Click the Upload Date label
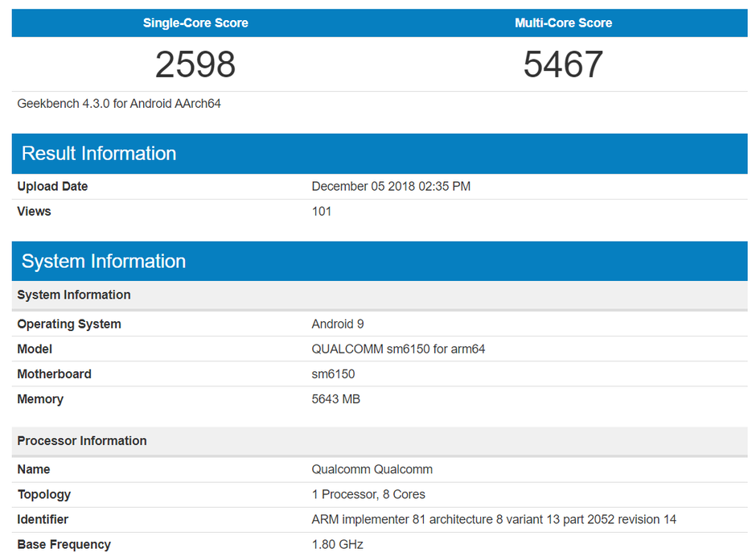 click(52, 186)
